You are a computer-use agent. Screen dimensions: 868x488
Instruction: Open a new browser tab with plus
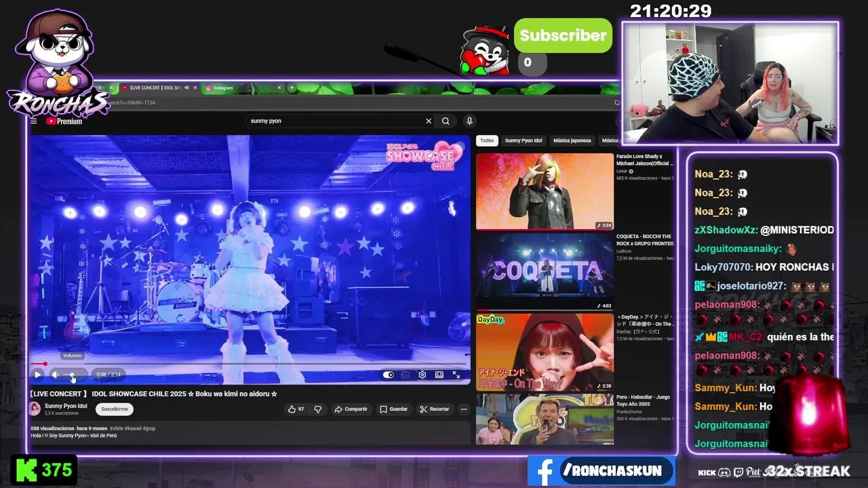click(x=292, y=87)
